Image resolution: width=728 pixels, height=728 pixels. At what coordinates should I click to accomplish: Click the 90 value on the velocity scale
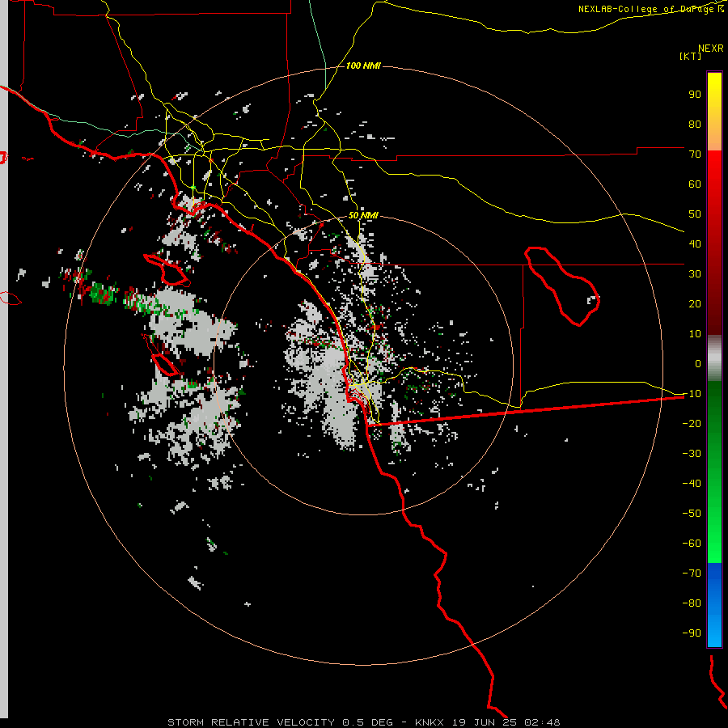695,95
